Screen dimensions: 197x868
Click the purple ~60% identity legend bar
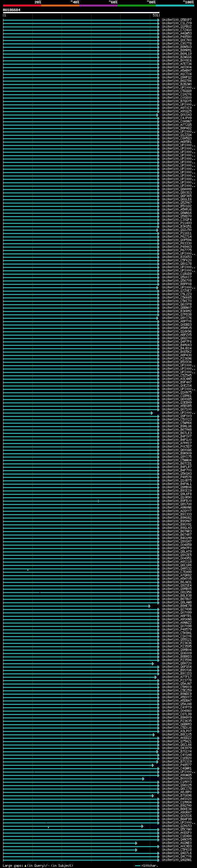point(99,6)
